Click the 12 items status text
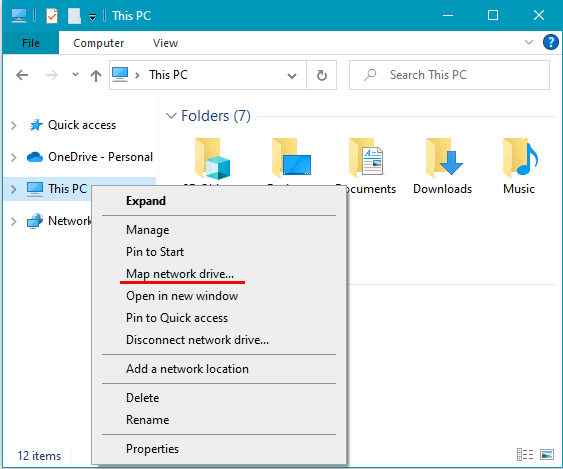The height and width of the screenshot is (469, 563). (x=39, y=456)
